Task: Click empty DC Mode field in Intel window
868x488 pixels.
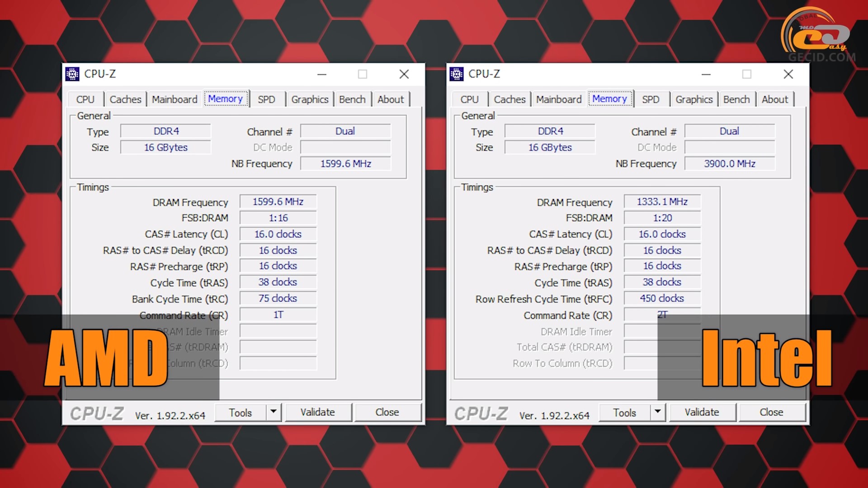Action: tap(730, 147)
